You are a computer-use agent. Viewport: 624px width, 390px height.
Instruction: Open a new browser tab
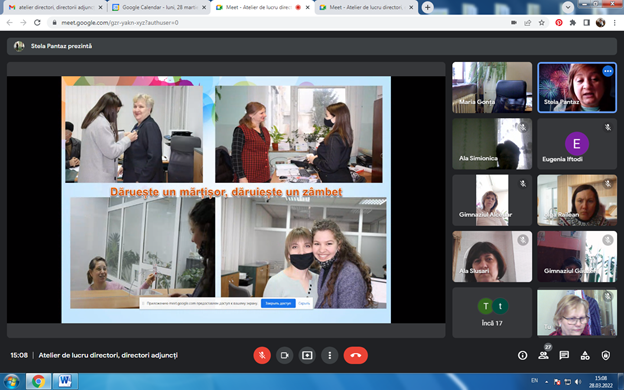pyautogui.click(x=427, y=7)
